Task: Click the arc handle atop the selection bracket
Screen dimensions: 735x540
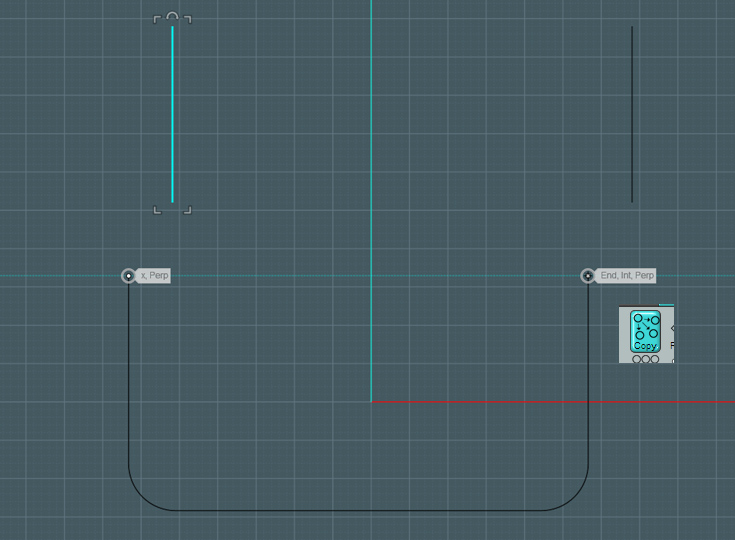Action: (x=172, y=16)
